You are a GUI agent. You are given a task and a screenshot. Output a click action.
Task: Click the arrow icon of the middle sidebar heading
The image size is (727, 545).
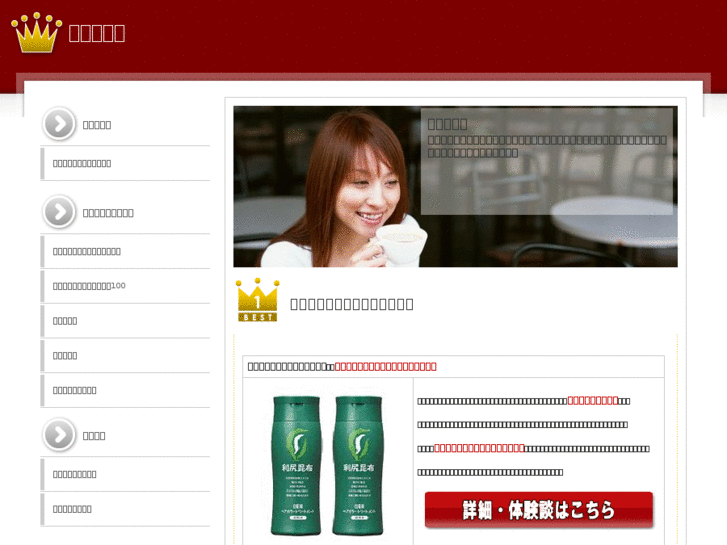pos(59,212)
